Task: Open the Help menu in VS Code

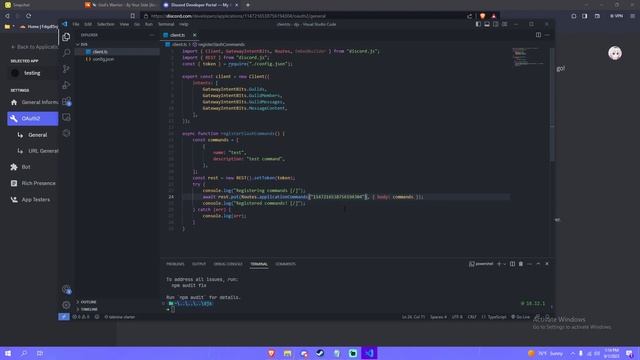Action: pyautogui.click(x=184, y=24)
